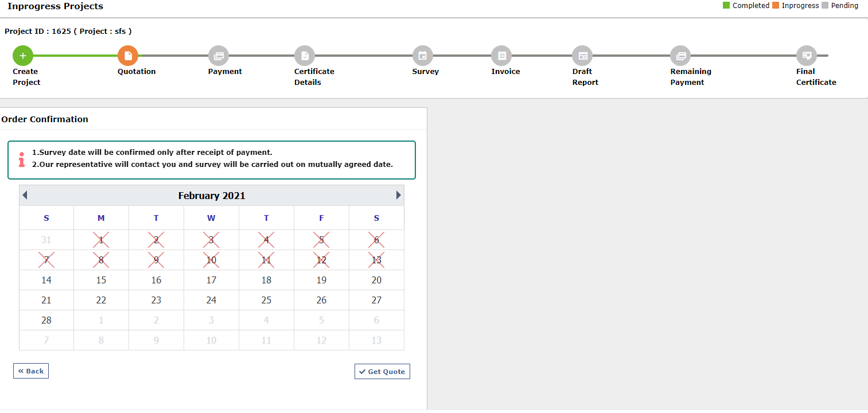Viewport: 868px width, 413px height.
Task: Select February 15 on the calendar
Action: (x=101, y=280)
